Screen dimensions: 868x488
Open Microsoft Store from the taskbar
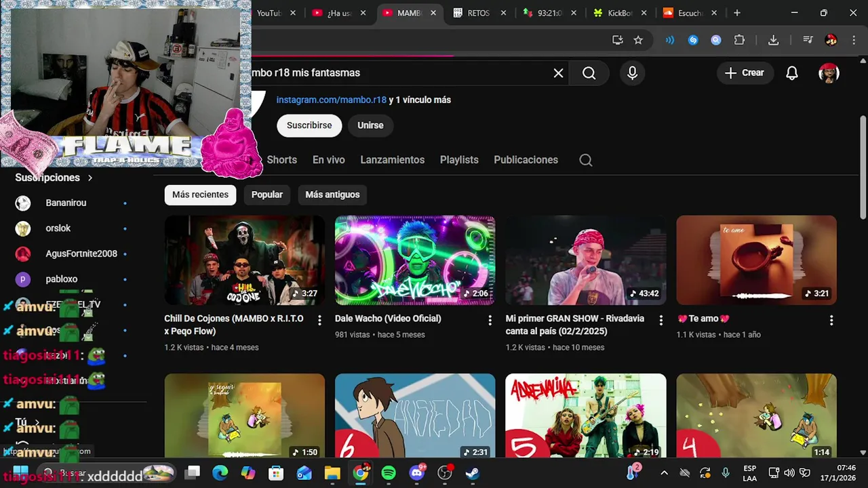tap(276, 473)
